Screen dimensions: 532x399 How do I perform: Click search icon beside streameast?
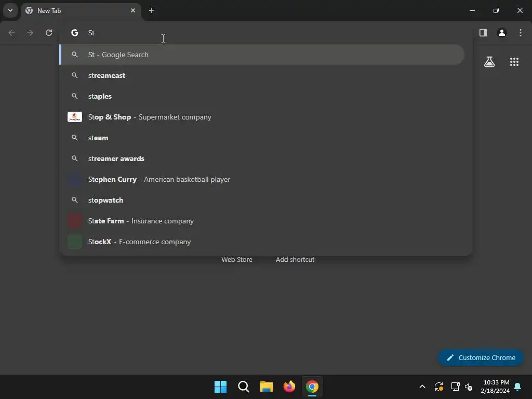point(75,75)
